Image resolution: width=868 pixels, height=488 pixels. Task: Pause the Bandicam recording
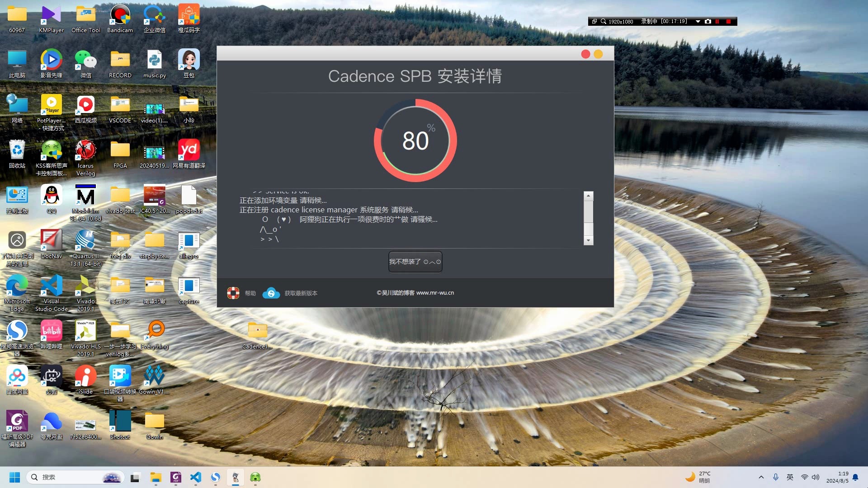[717, 22]
